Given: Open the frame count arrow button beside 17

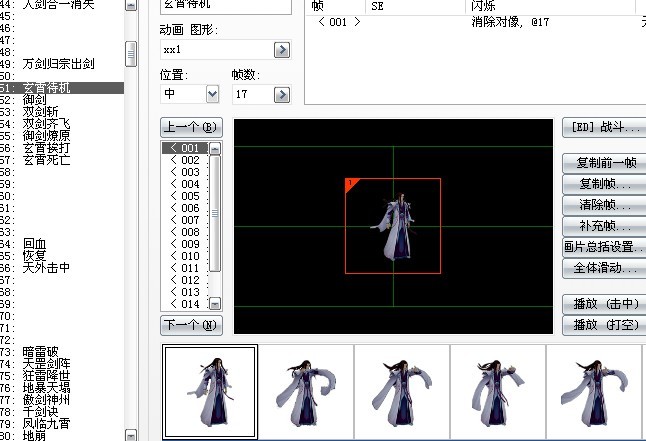Looking at the screenshot, I should [x=282, y=95].
